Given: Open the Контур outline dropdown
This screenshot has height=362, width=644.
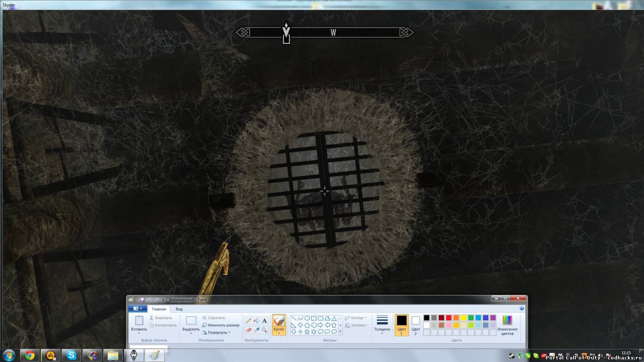Looking at the screenshot, I should (x=356, y=318).
